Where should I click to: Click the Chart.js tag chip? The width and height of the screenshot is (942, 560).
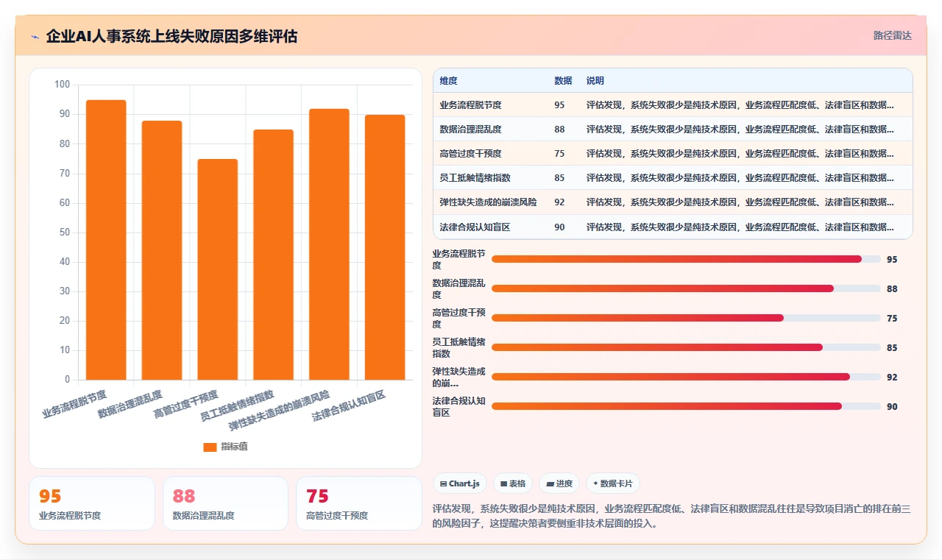point(460,483)
